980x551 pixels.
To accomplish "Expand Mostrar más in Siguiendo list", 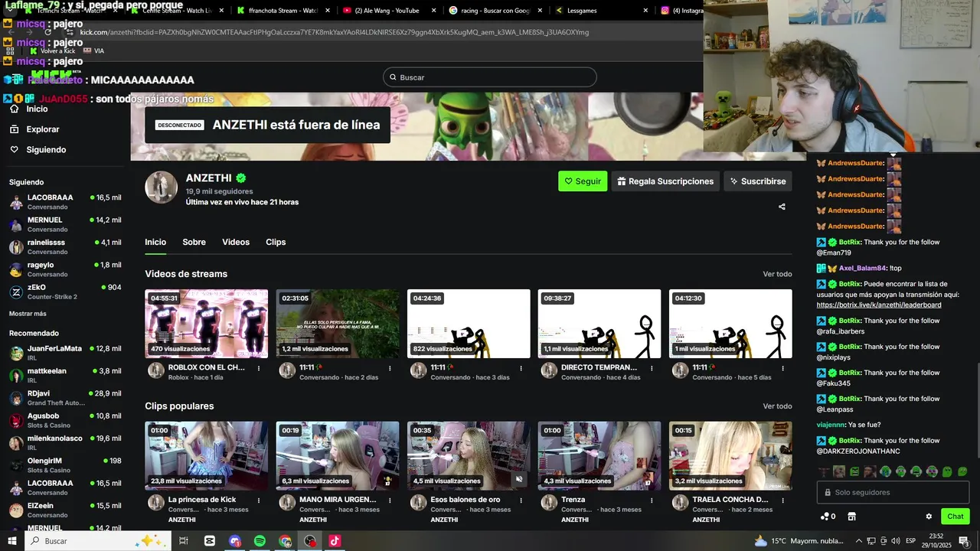I will [x=28, y=314].
